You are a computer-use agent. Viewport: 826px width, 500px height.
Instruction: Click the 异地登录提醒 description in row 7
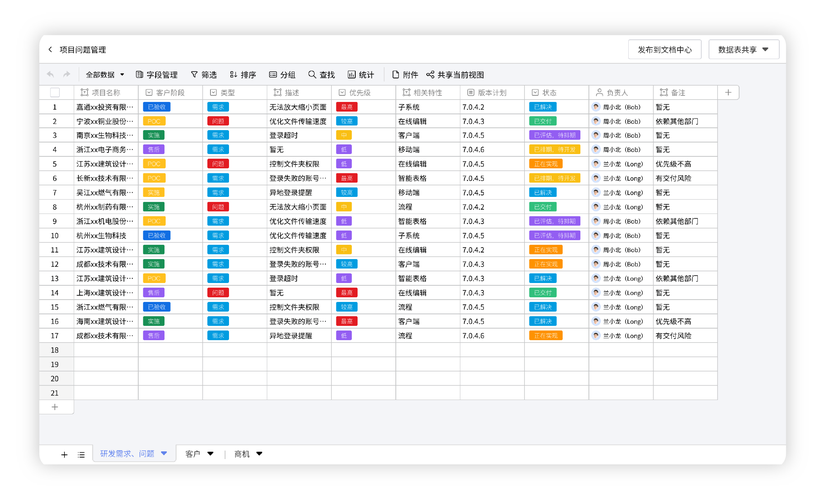pyautogui.click(x=291, y=193)
